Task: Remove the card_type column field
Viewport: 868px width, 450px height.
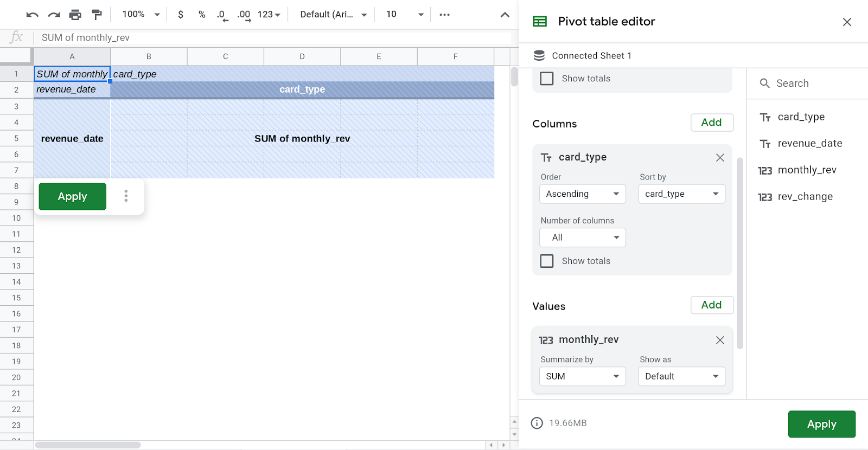Action: pyautogui.click(x=720, y=158)
